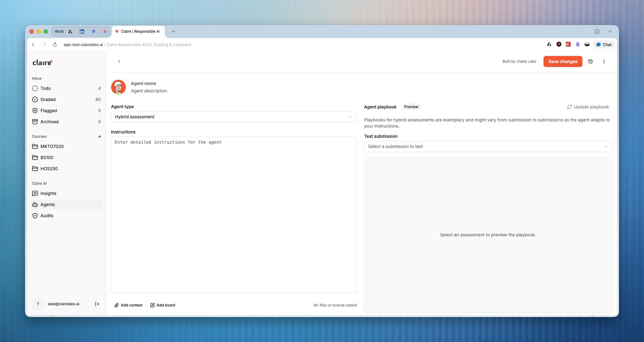644x342 pixels.
Task: Expand the Test submission dropdown
Action: [488, 146]
